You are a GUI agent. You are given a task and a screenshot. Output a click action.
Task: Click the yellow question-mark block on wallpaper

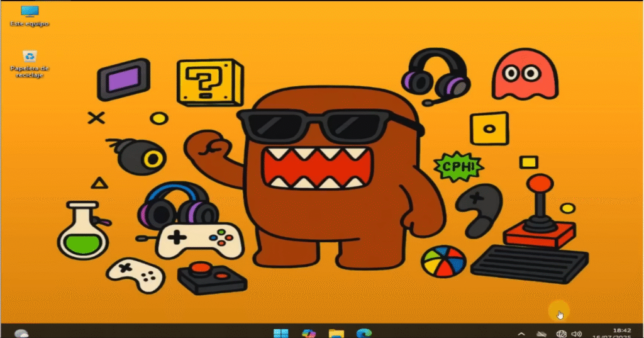pyautogui.click(x=209, y=82)
